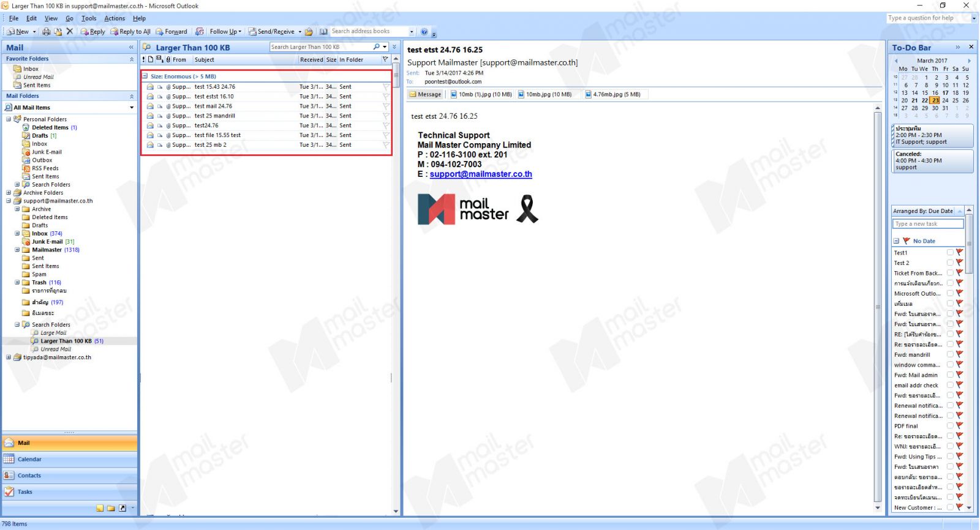This screenshot has width=980, height=530.
Task: Click the Help question mark icon
Action: 424,32
